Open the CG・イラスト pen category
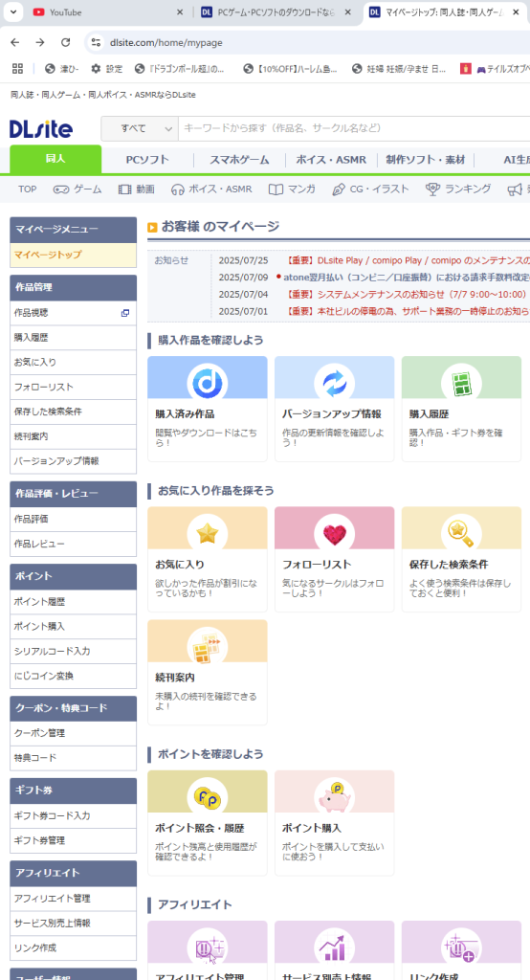This screenshot has width=530, height=980. coord(370,189)
